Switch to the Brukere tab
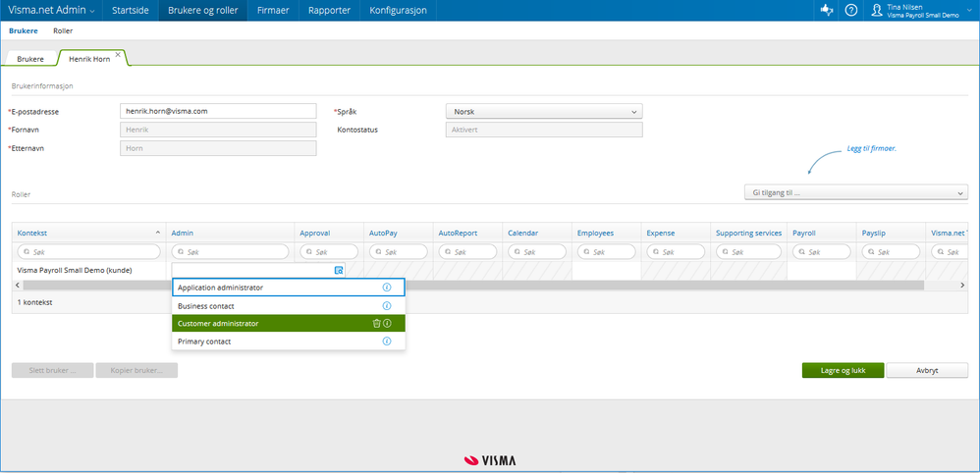This screenshot has width=980, height=473. [30, 58]
